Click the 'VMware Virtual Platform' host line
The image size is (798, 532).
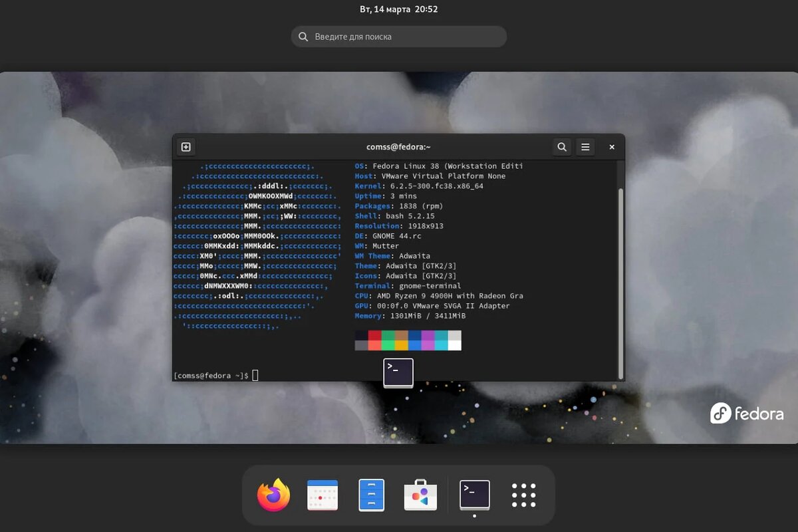click(x=430, y=176)
